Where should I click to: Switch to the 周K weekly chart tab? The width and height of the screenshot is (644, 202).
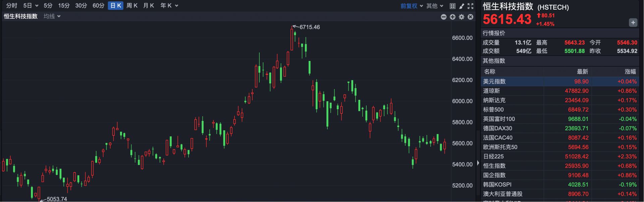(132, 6)
